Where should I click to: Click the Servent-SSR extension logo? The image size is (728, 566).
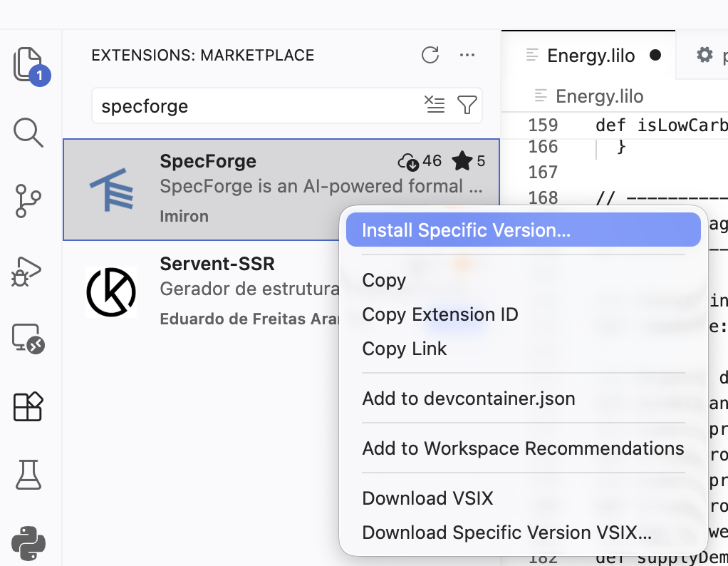click(111, 292)
